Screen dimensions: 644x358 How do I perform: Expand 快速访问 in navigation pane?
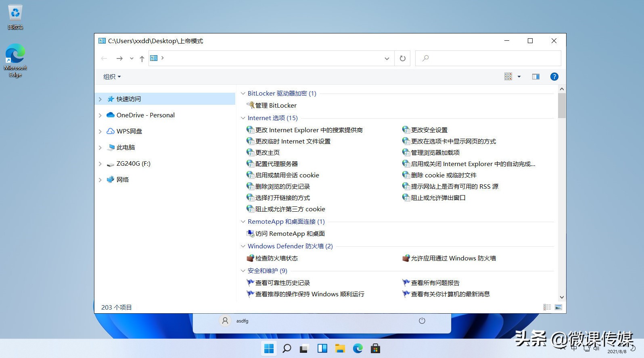point(100,99)
